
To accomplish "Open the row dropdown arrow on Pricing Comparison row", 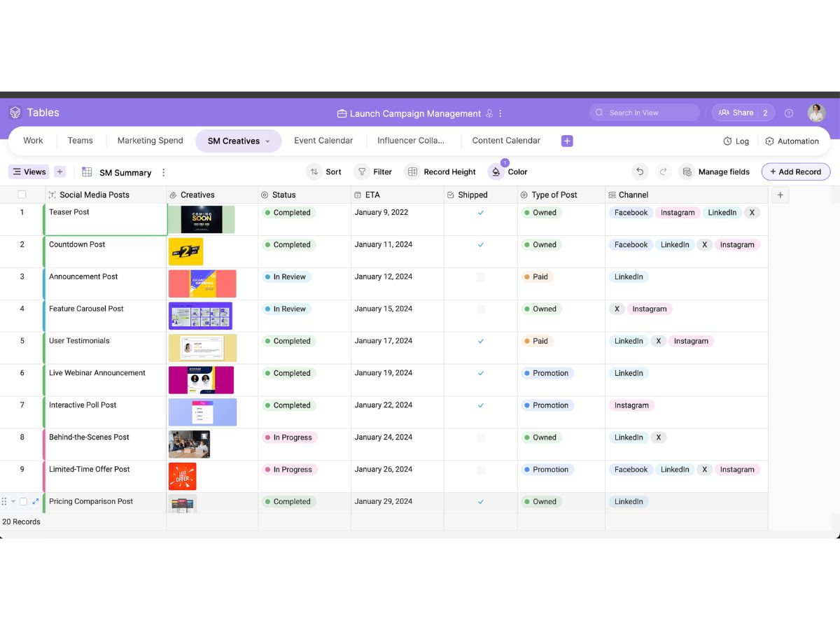I will pyautogui.click(x=13, y=501).
